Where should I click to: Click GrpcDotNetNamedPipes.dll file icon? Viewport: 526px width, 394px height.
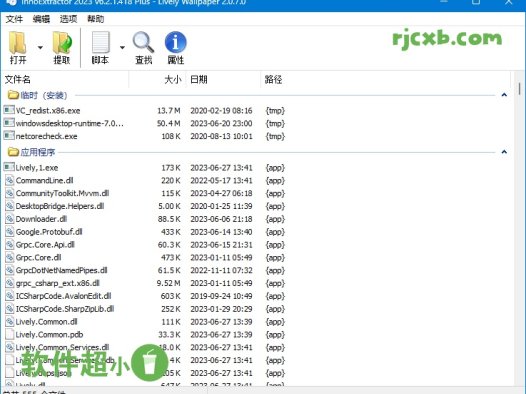point(10,270)
